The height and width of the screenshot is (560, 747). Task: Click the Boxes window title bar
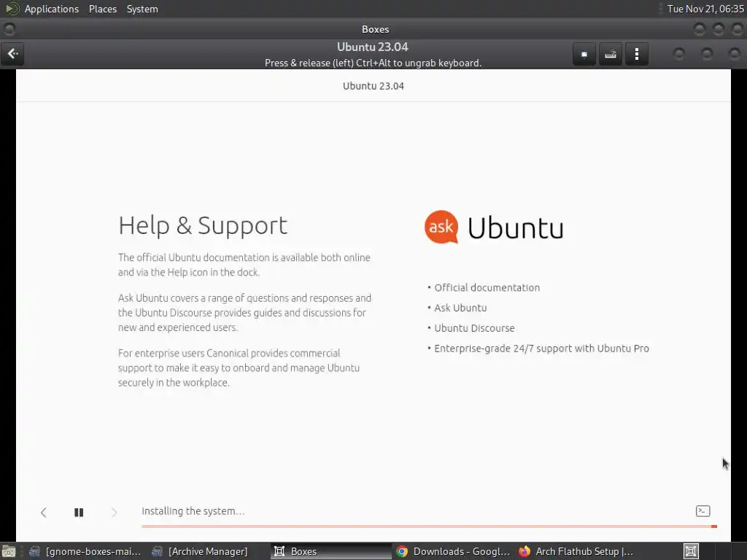[375, 29]
